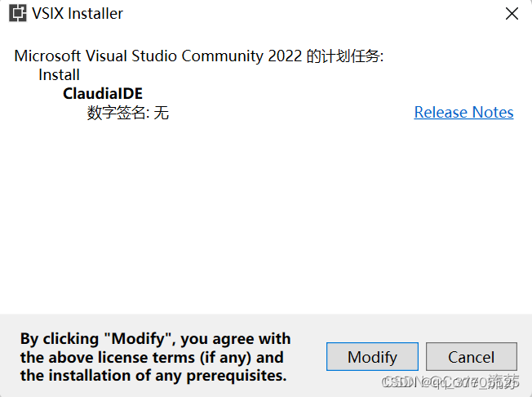Click the 无 signature value
The height and width of the screenshot is (397, 532).
coord(162,113)
